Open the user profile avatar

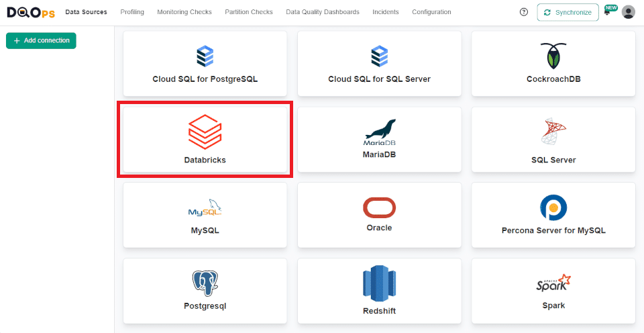pyautogui.click(x=629, y=12)
